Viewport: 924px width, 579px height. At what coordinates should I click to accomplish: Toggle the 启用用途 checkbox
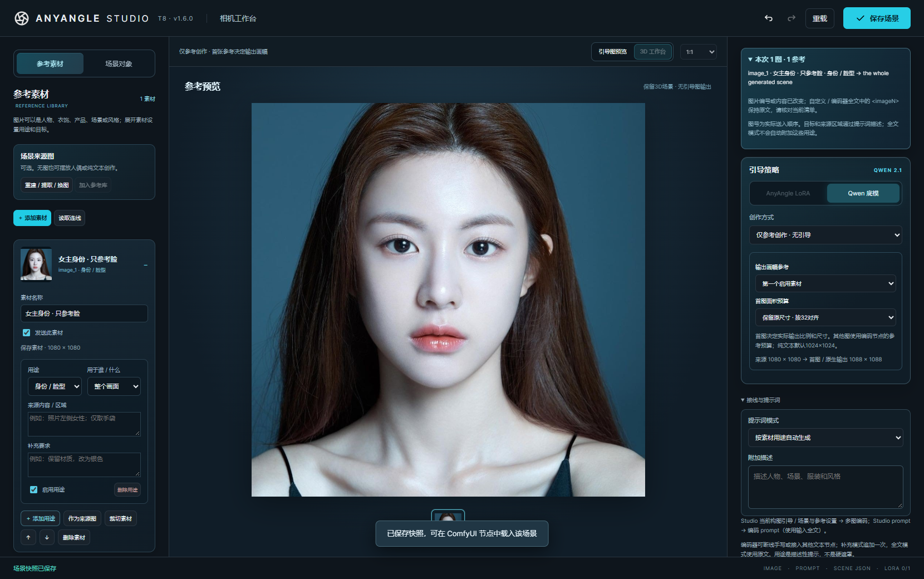pyautogui.click(x=33, y=489)
